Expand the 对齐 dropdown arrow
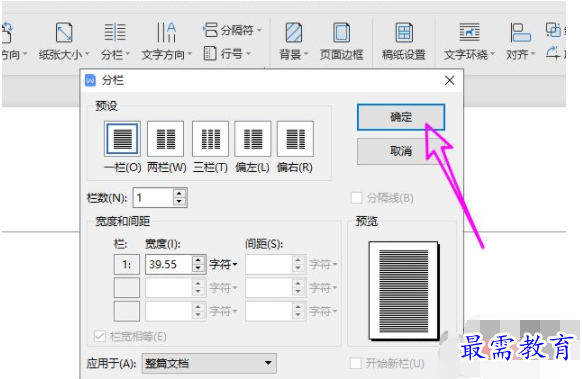This screenshot has height=379, width=582. click(x=533, y=54)
